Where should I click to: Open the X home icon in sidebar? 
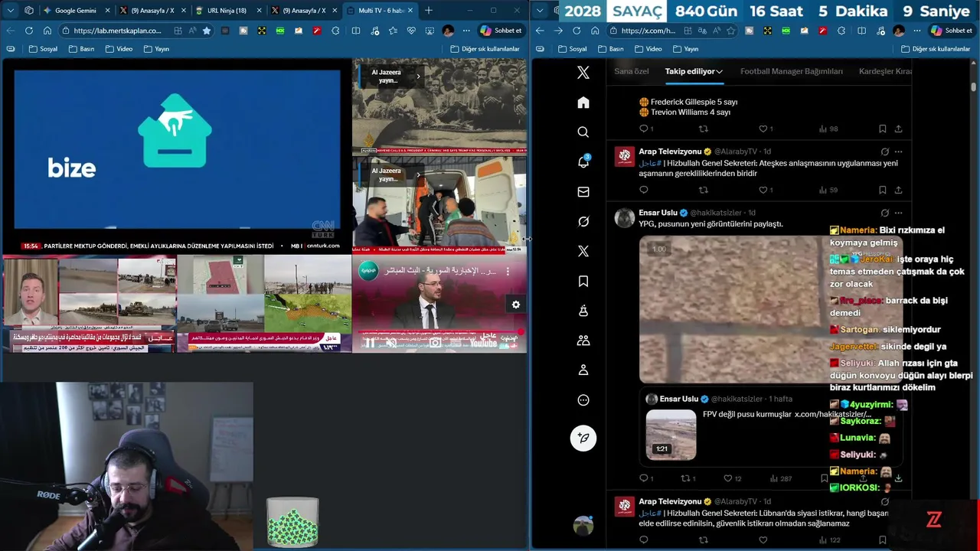(583, 103)
